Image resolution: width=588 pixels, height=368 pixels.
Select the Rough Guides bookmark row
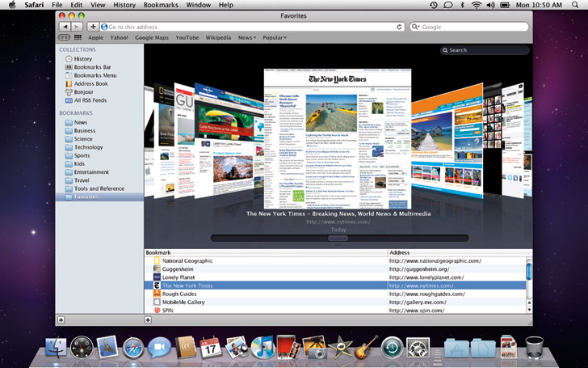335,294
